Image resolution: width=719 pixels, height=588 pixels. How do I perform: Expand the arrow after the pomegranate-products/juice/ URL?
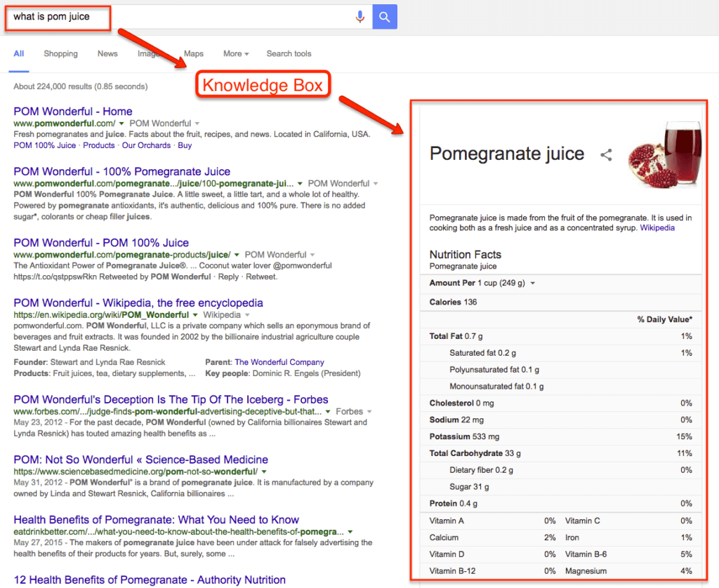click(x=237, y=255)
